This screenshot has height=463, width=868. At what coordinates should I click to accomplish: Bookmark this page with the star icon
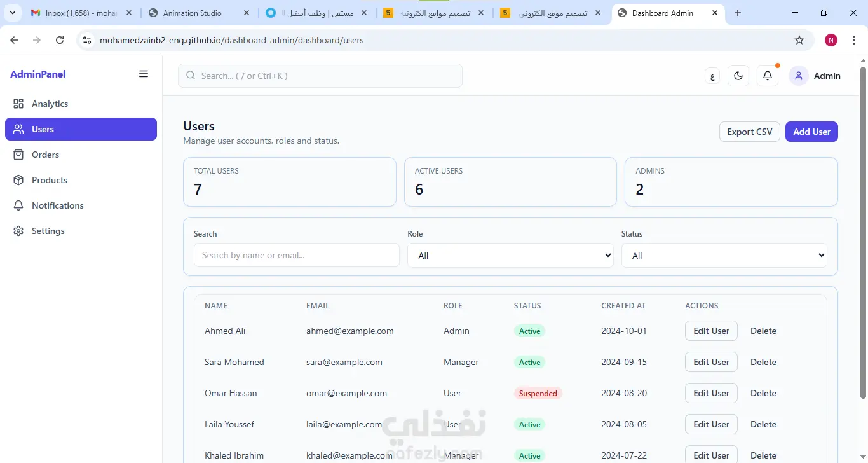pos(799,40)
